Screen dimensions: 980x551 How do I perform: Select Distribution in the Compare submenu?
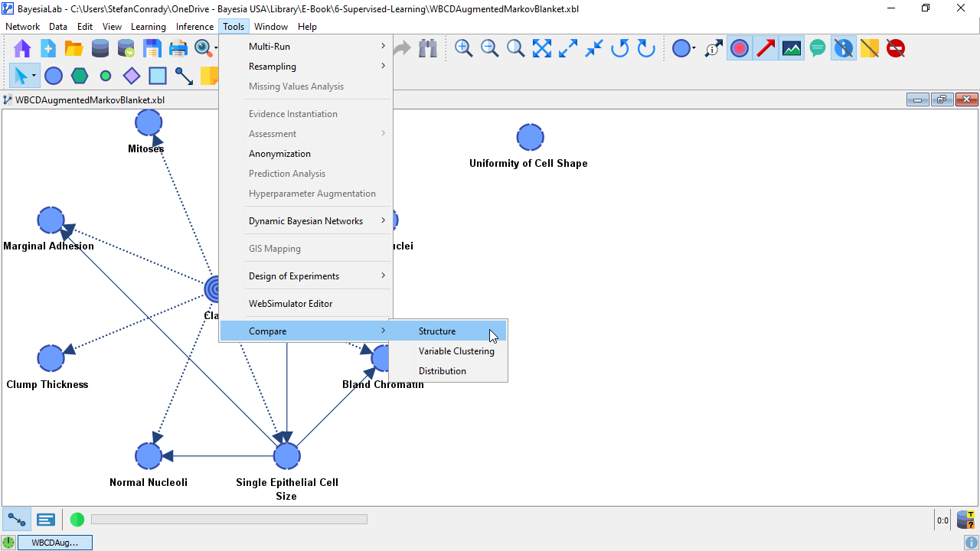click(x=448, y=371)
